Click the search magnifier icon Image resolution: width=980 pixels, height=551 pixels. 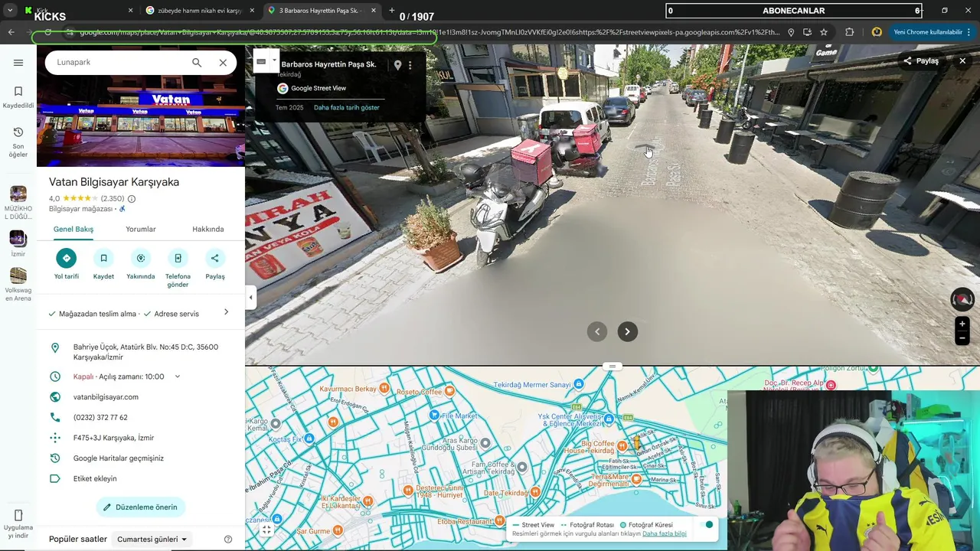pyautogui.click(x=197, y=63)
